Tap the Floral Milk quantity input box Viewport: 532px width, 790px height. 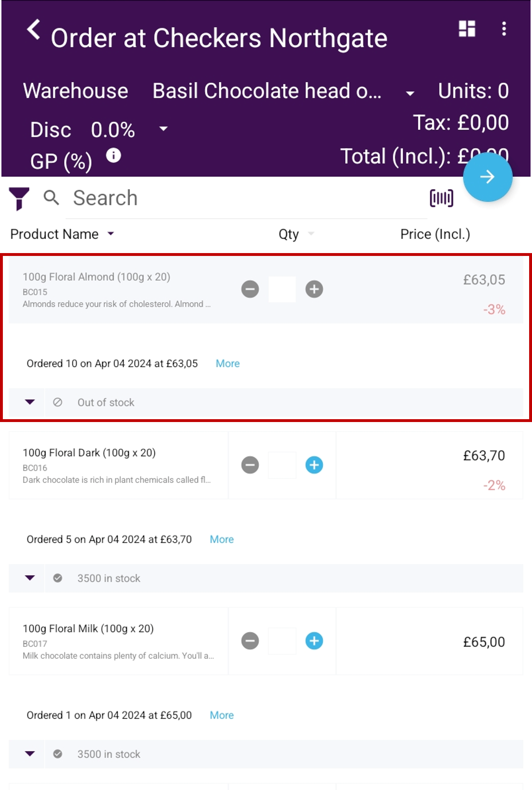[x=282, y=641]
